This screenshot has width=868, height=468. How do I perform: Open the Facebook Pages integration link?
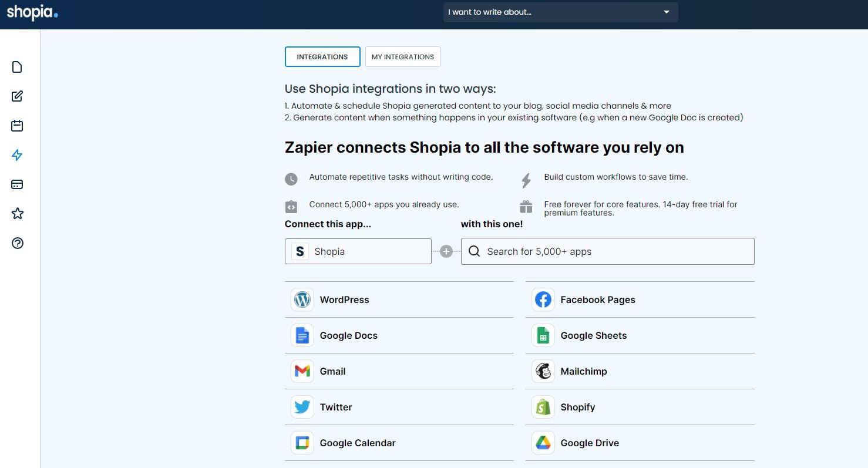tap(640, 299)
